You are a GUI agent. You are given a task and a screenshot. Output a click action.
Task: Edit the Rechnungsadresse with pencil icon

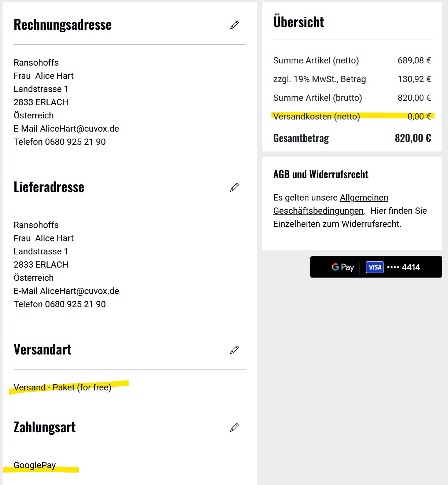click(234, 25)
